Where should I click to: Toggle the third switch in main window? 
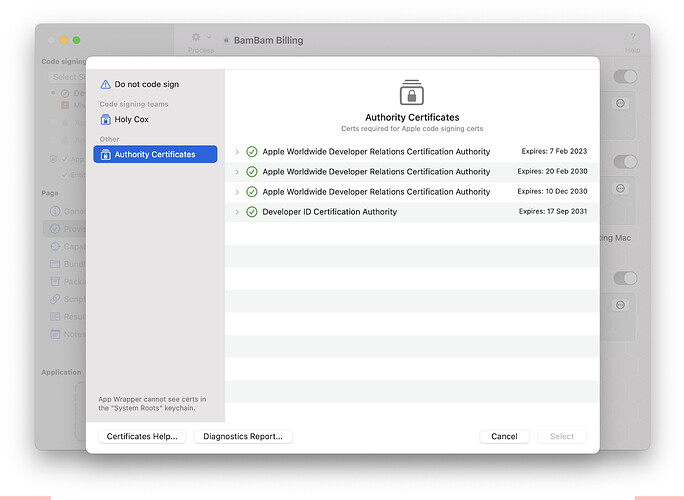(625, 278)
